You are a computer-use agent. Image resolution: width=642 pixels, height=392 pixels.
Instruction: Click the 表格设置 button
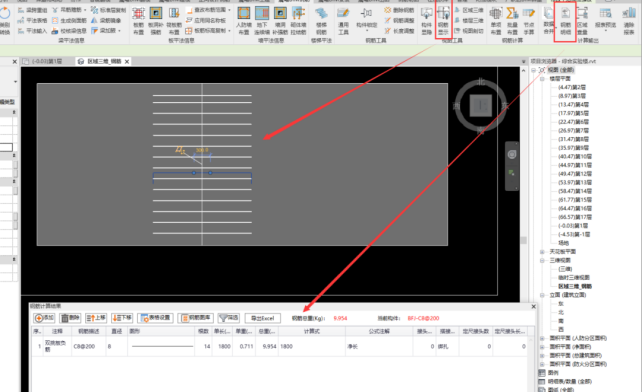(156, 318)
